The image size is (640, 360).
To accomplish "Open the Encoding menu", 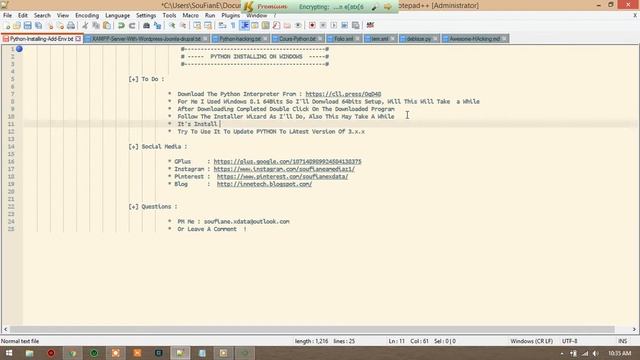I will coord(87,15).
